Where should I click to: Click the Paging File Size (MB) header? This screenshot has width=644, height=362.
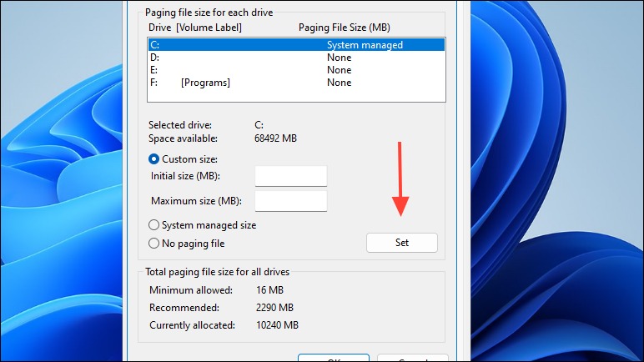345,28
